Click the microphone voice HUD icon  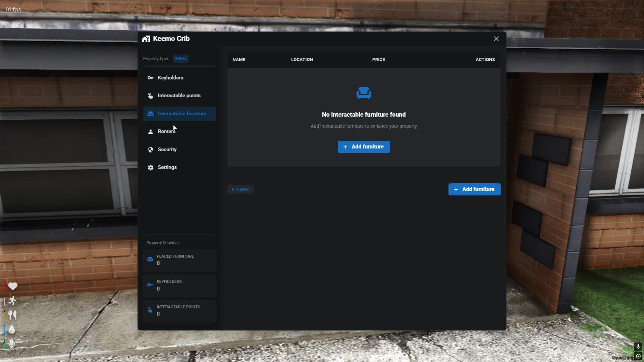(x=12, y=344)
